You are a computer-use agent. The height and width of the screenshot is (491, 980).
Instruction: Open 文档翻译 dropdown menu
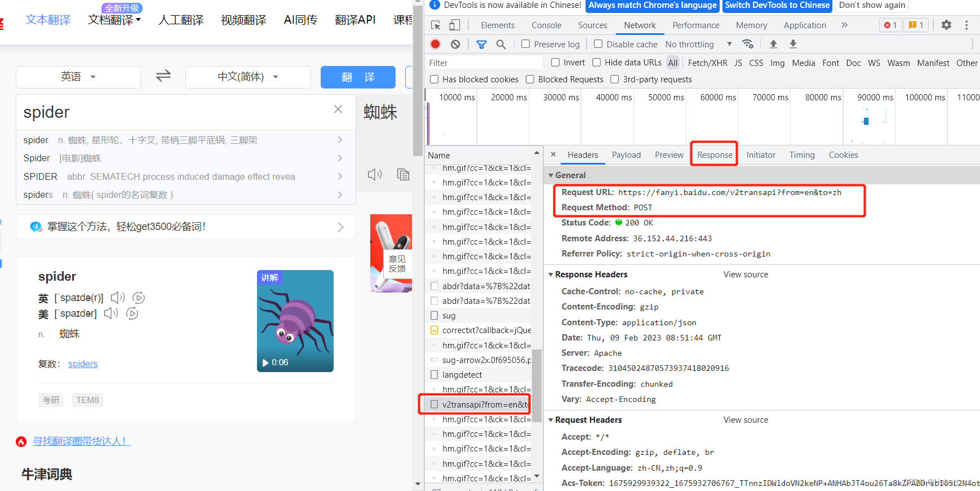[x=114, y=20]
